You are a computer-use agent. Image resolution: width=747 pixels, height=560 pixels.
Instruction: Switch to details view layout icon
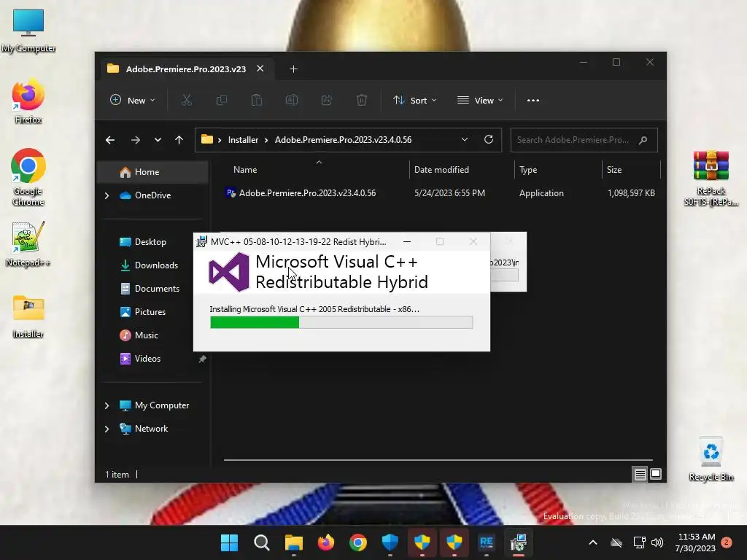(640, 474)
